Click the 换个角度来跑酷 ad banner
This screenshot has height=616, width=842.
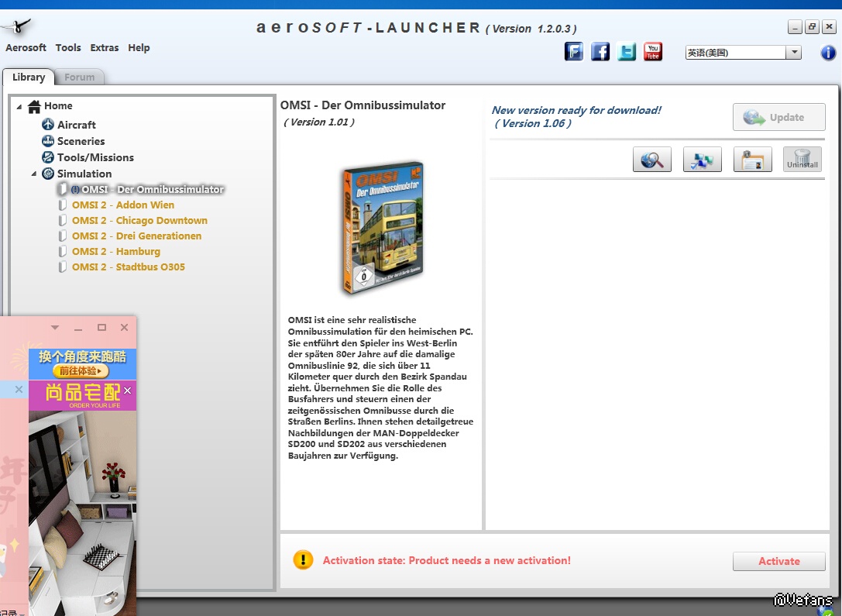pos(82,363)
